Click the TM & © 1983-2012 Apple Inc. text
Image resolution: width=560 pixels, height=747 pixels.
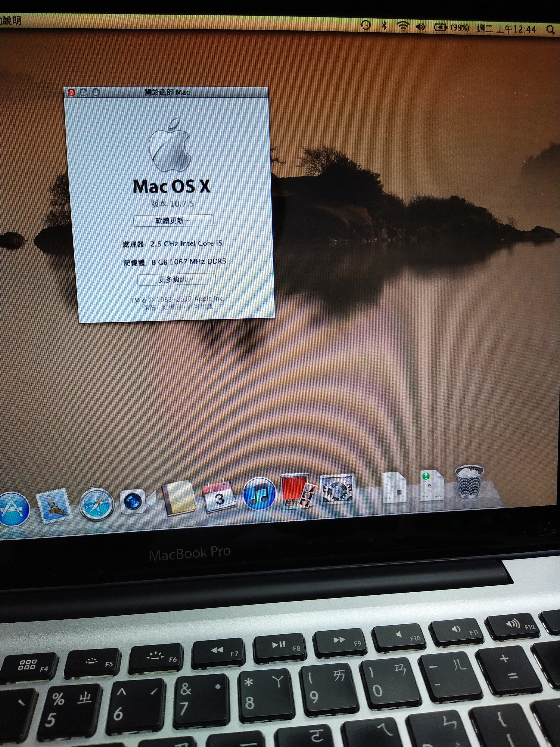[x=177, y=299]
